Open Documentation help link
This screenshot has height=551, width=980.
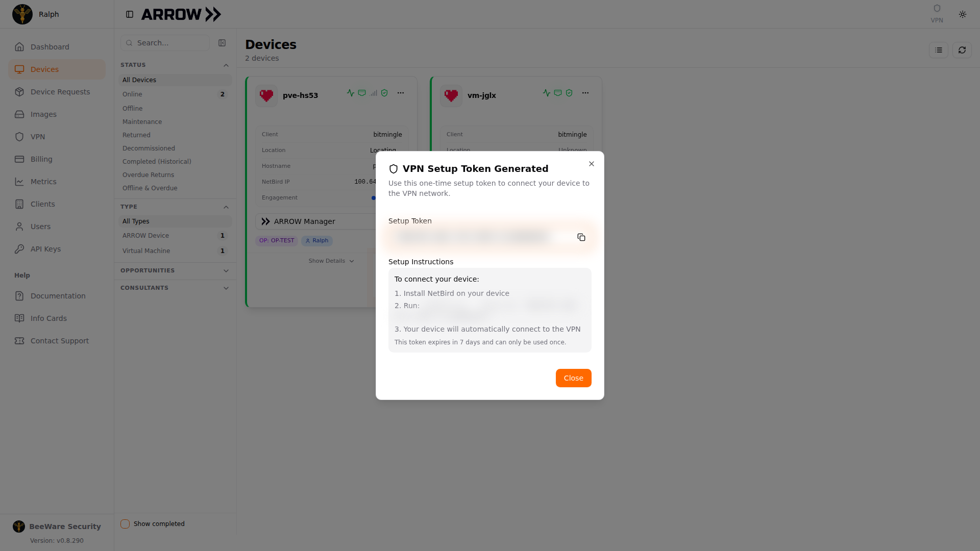[57, 296]
